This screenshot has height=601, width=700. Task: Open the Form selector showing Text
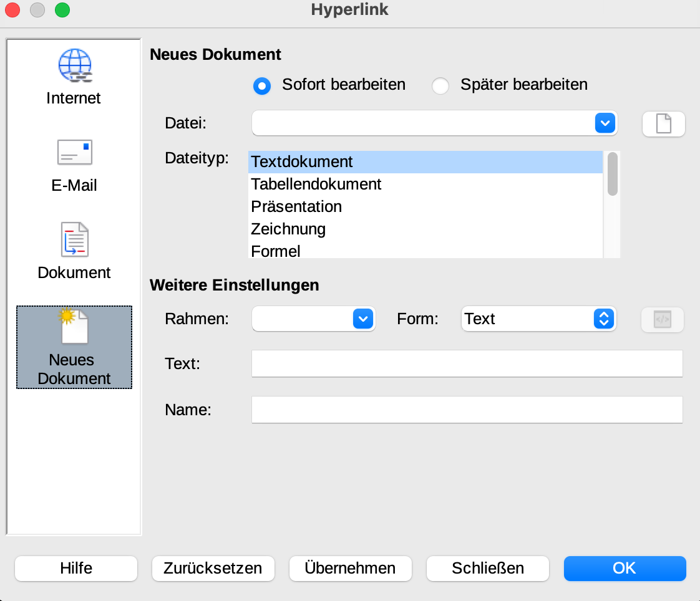pos(538,319)
